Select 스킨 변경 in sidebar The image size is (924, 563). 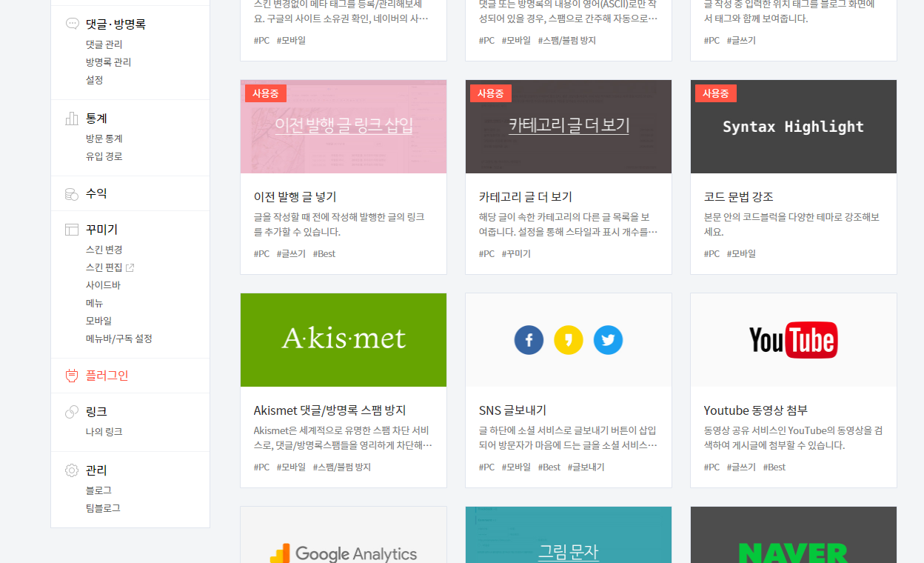104,250
